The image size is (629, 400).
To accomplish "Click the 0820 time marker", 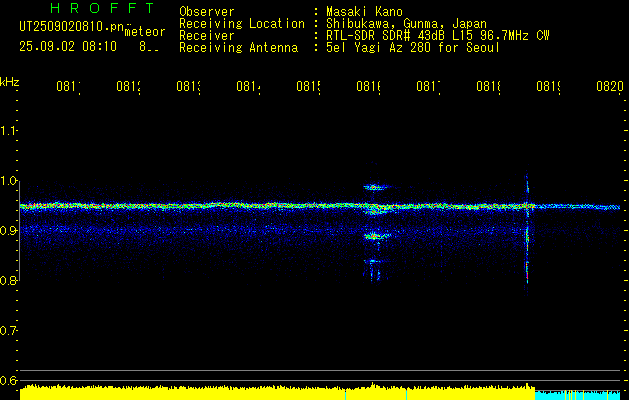I will (610, 87).
